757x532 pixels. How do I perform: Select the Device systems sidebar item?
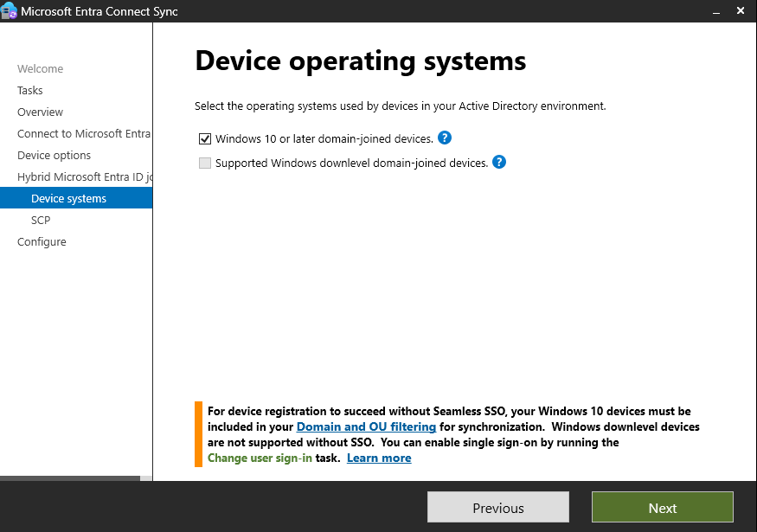pos(68,199)
